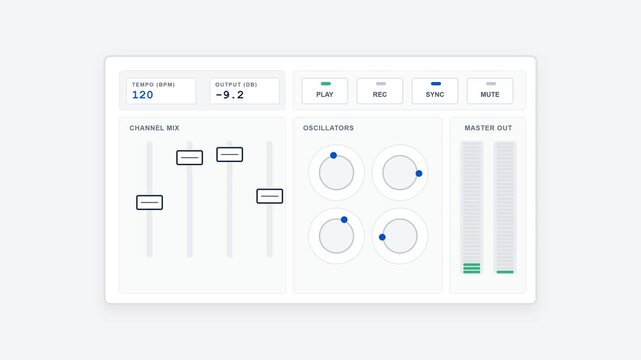
Task: Toggle the SYNC button
Action: click(x=435, y=91)
